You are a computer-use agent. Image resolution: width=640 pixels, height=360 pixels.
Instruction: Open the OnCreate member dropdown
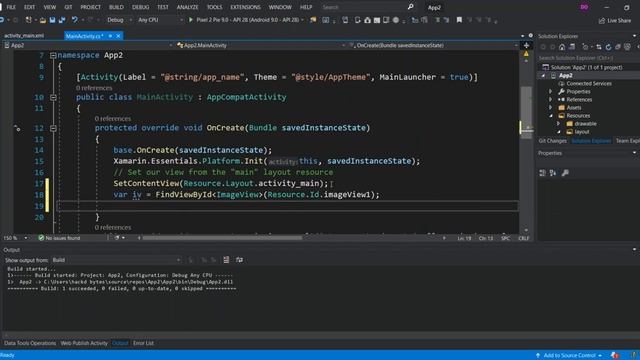433,45
